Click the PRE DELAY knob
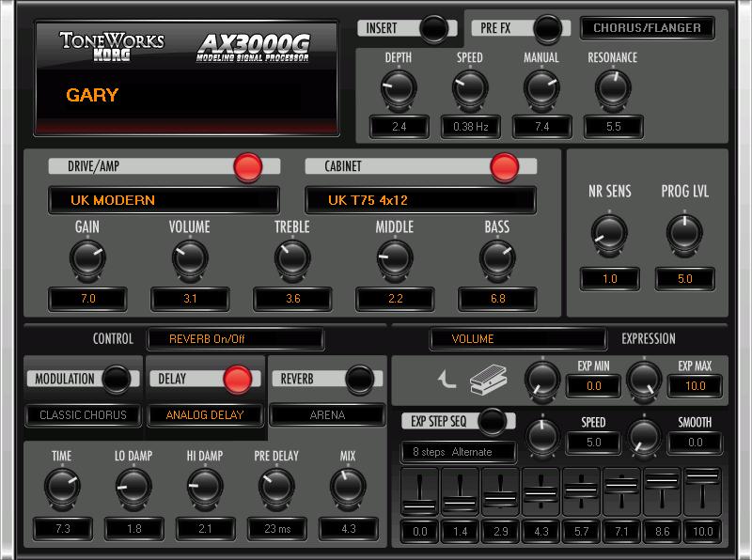The height and width of the screenshot is (560, 752). click(x=276, y=487)
